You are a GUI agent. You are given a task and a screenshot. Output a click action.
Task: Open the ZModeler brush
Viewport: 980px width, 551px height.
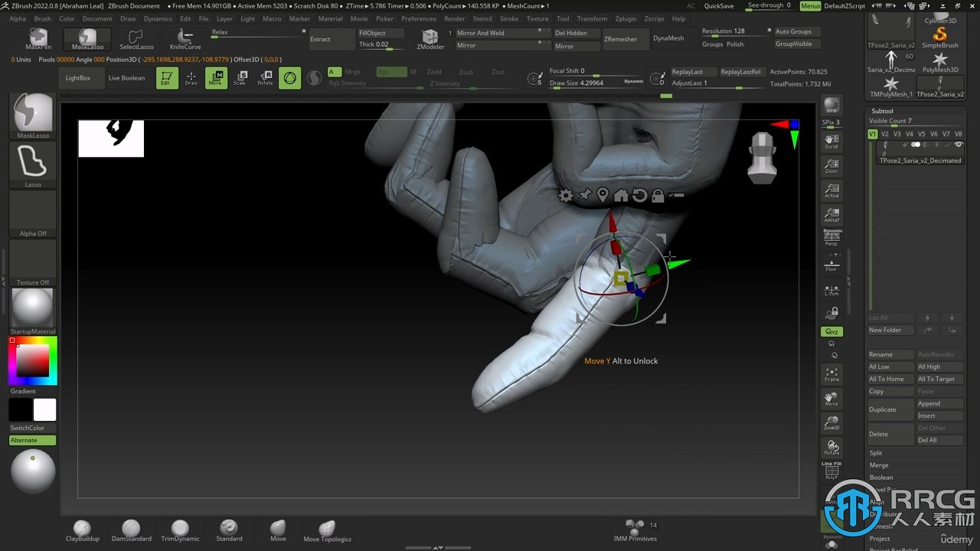pos(430,39)
